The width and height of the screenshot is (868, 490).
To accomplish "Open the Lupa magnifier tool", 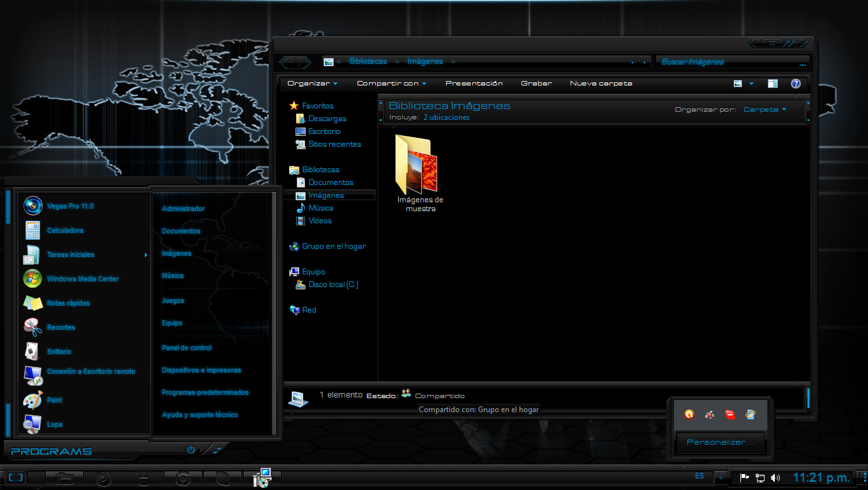I will 55,424.
